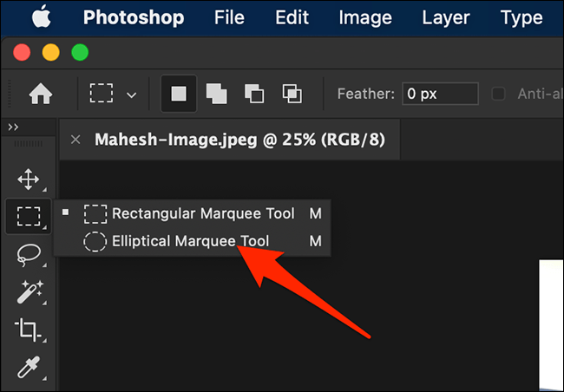Viewport: 564px width, 392px height.
Task: Toggle the Anti-alias checkbox
Action: click(498, 94)
